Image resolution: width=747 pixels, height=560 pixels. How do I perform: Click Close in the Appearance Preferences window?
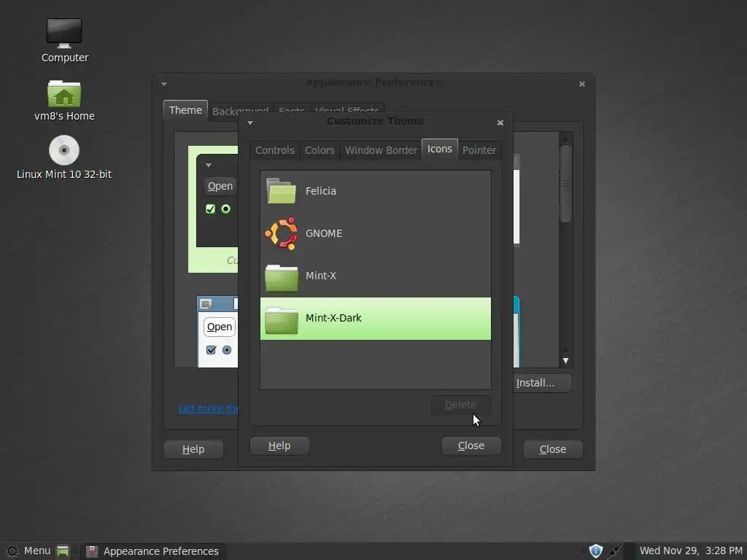[553, 449]
